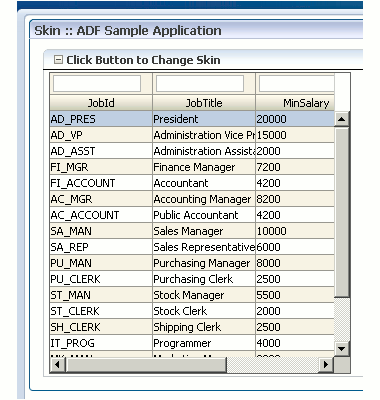This screenshot has width=380, height=400.
Task: Click the horizontal scrollbar right arrow
Action: point(326,365)
